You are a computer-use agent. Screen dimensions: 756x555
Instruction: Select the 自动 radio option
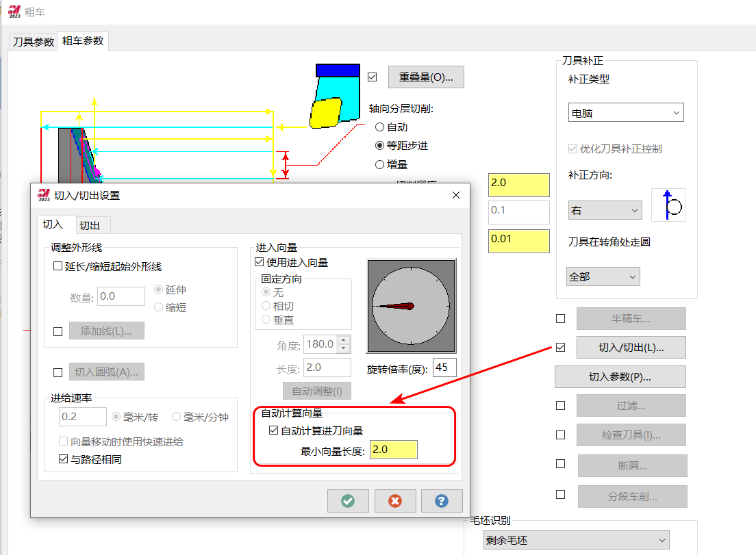[x=380, y=127]
